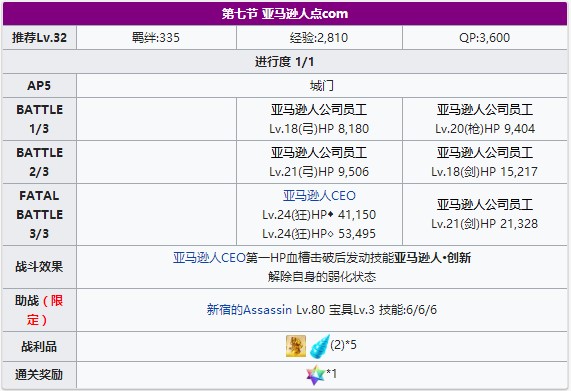The image size is (571, 391).
Task: Click the 羁绊:335 bond value
Action: pyautogui.click(x=156, y=37)
